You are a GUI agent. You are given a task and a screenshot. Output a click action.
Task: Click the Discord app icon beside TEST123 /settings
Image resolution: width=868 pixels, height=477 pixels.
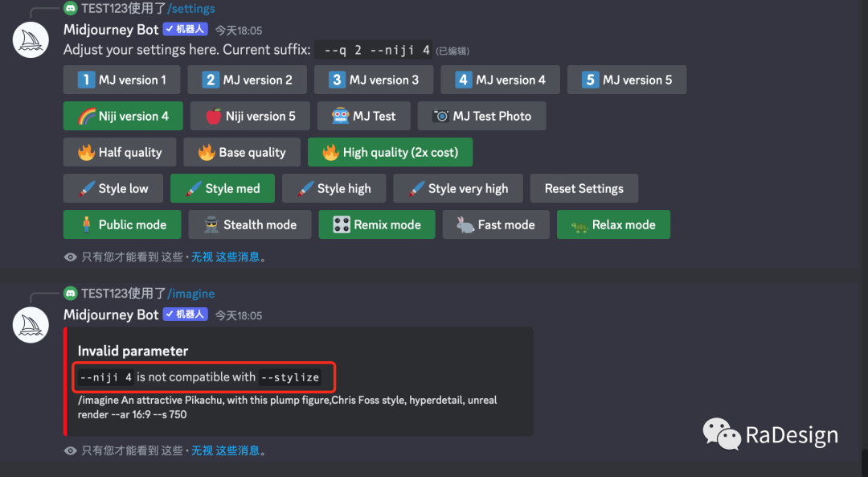pos(70,8)
